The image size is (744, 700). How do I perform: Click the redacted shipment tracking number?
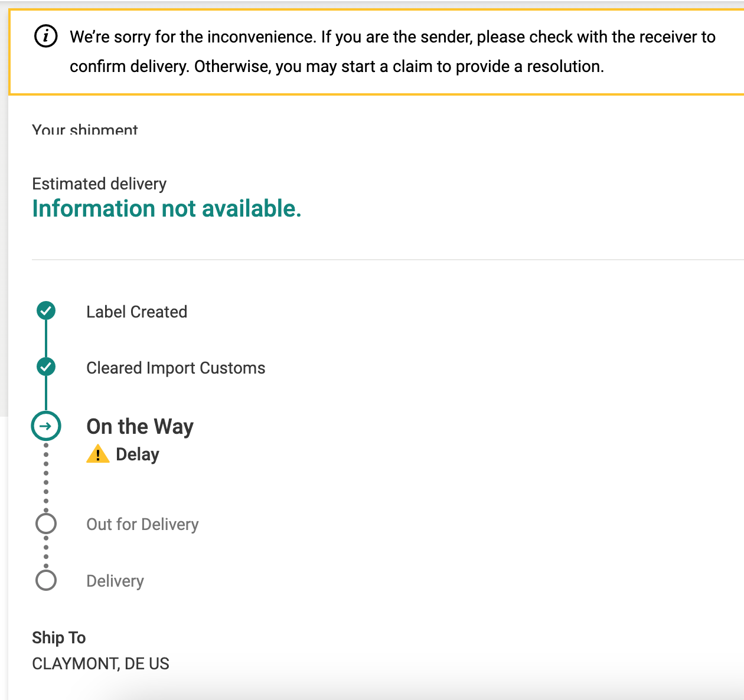118,150
